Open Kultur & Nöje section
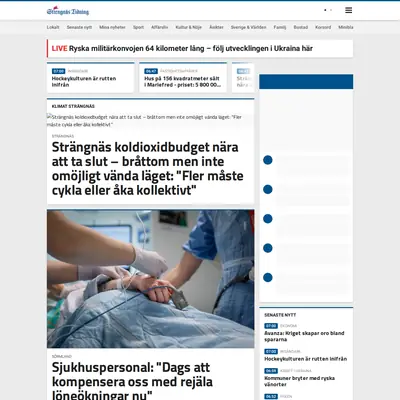This screenshot has height=400, width=400. coord(189,27)
